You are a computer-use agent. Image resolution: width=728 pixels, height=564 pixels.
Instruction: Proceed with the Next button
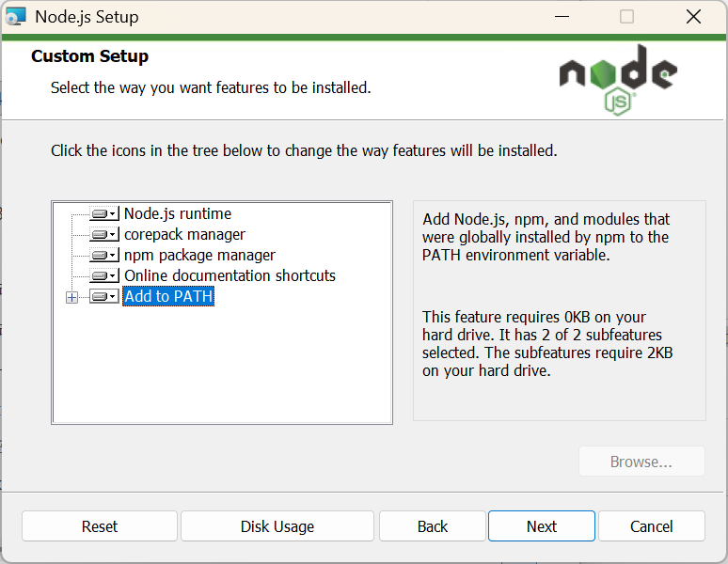[x=542, y=526]
